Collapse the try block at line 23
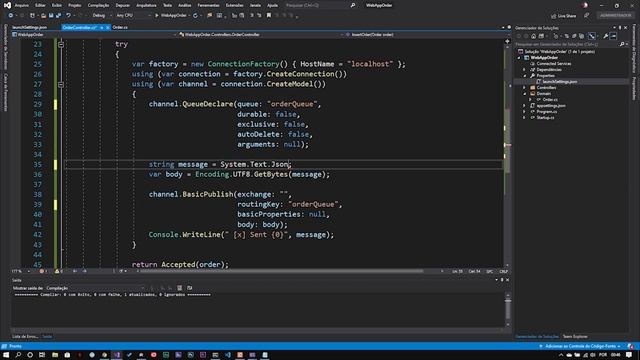Screen dimensions: 640x360 tap(61, 44)
